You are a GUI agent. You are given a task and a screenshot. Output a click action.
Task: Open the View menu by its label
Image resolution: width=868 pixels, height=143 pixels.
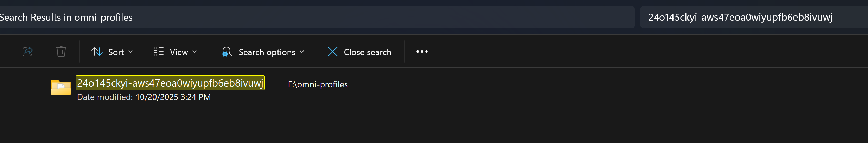(179, 52)
